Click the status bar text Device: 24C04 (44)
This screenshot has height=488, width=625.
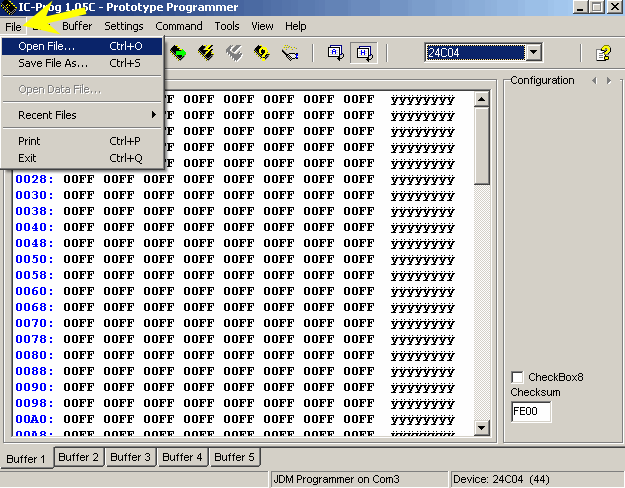(501, 479)
